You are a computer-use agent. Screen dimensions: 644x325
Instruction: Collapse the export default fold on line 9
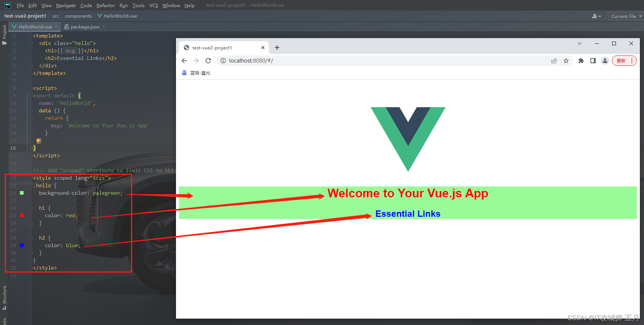click(31, 95)
